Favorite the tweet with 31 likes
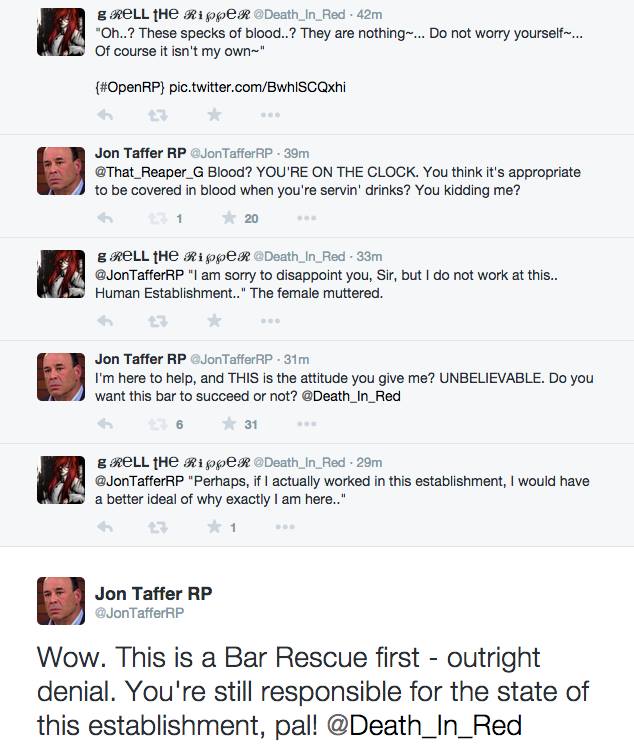 229,424
